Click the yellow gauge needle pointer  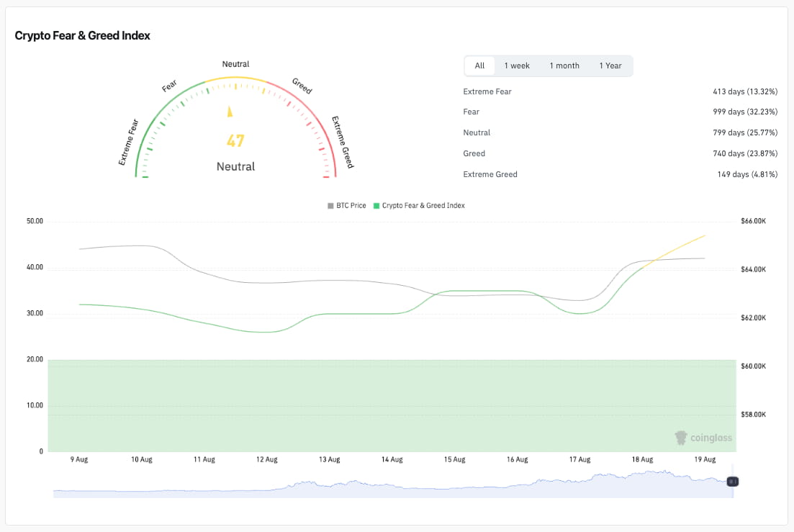[230, 112]
